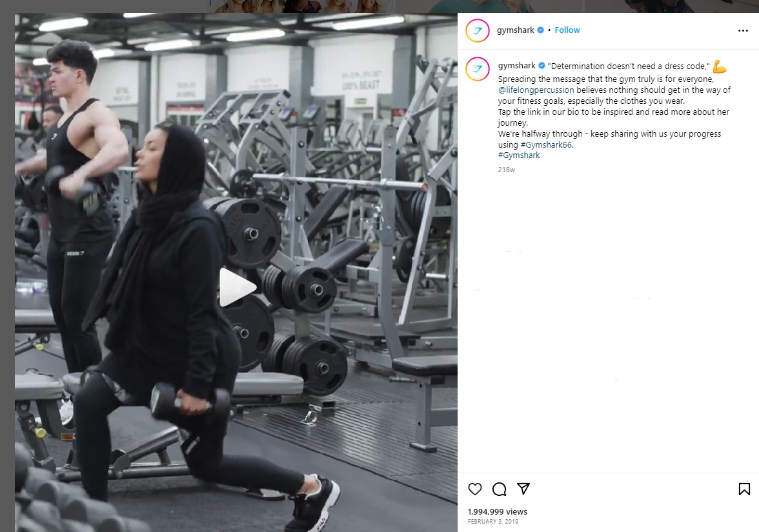This screenshot has width=759, height=532.
Task: Open gymshark profile picture in the post header
Action: (478, 30)
